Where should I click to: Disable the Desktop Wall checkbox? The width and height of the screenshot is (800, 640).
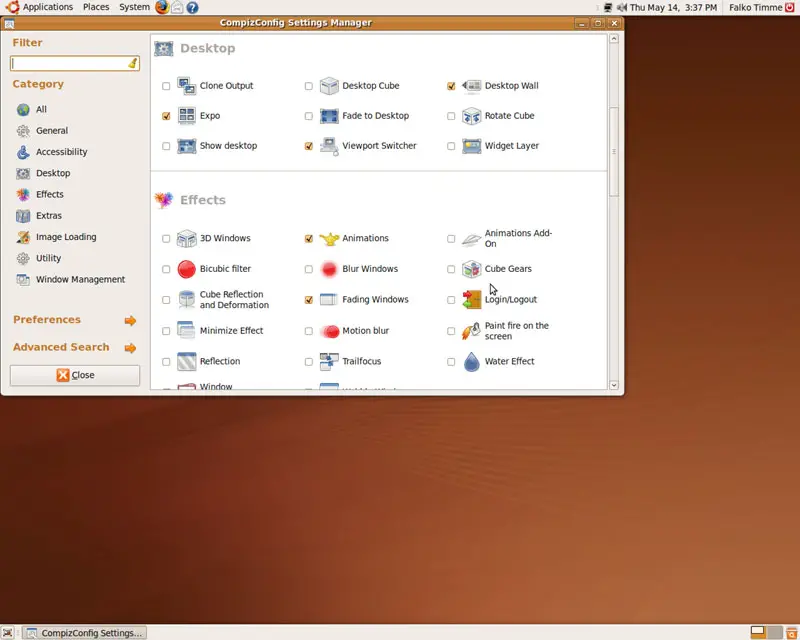(x=451, y=86)
